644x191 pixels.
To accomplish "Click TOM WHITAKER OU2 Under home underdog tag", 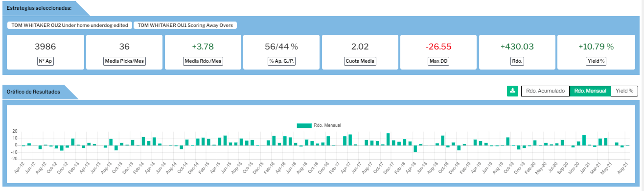I will [69, 25].
